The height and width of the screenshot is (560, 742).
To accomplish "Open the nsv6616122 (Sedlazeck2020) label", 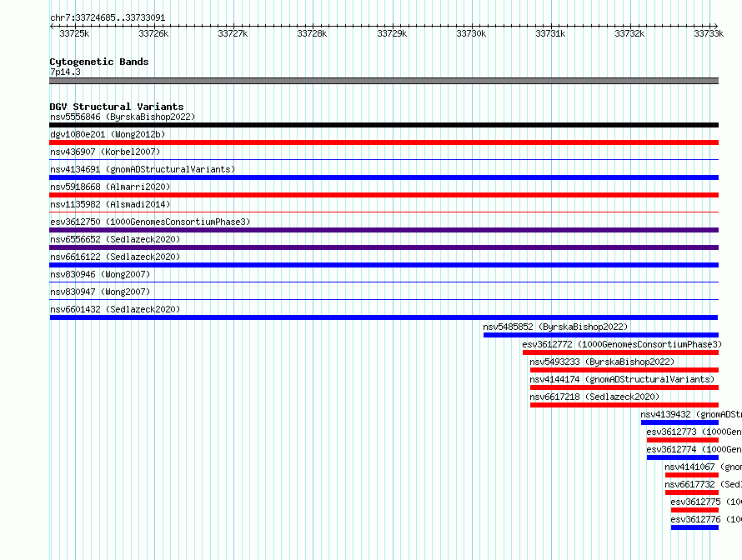I will click(x=115, y=257).
